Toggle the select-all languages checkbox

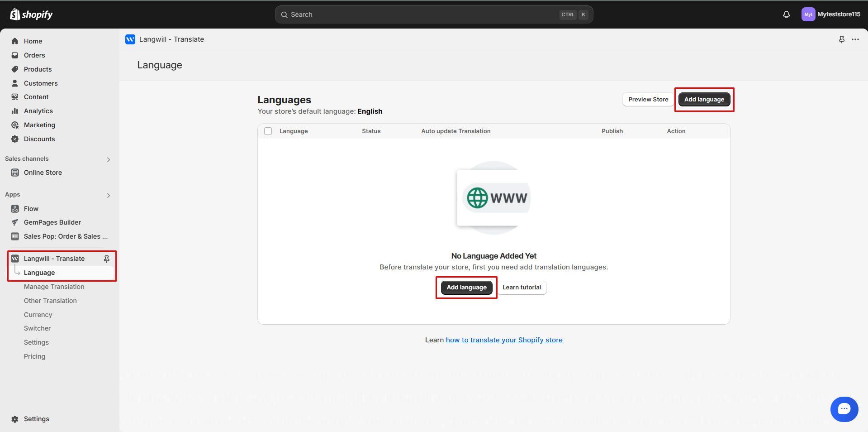268,130
